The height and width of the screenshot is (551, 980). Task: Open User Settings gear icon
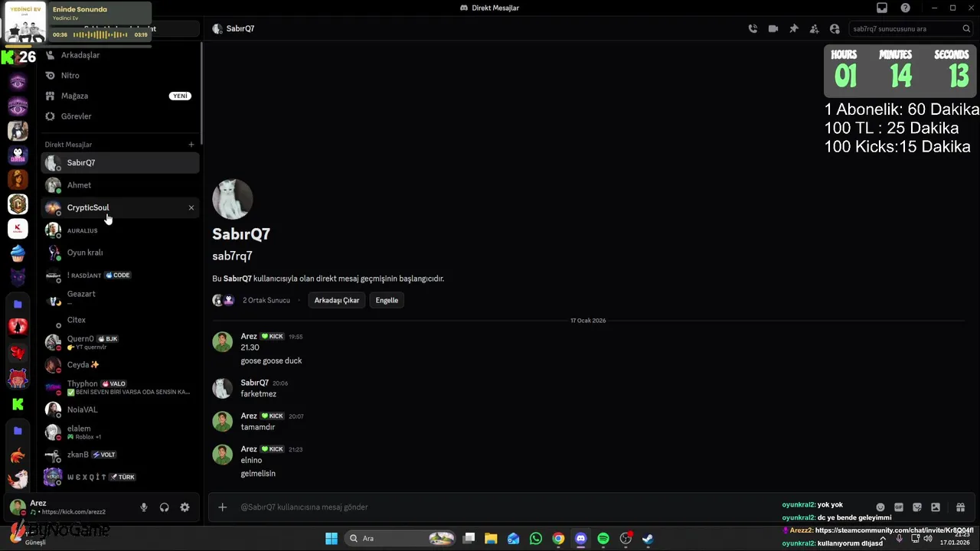click(x=185, y=507)
